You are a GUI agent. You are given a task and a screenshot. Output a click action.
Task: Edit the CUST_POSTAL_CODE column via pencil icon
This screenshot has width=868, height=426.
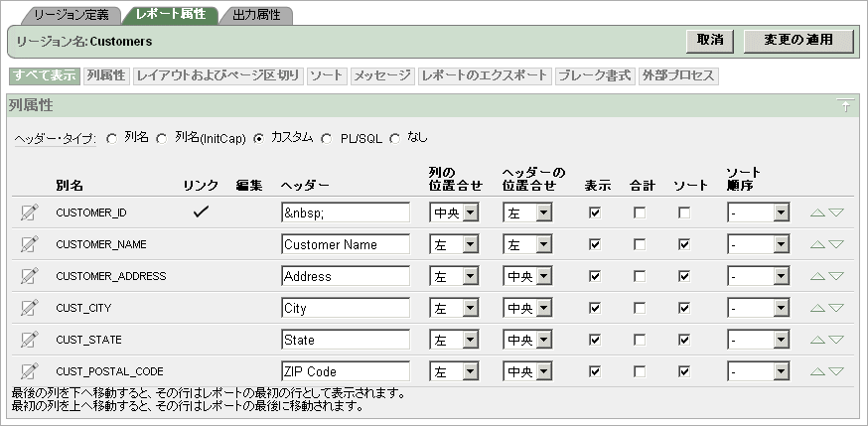tap(29, 371)
